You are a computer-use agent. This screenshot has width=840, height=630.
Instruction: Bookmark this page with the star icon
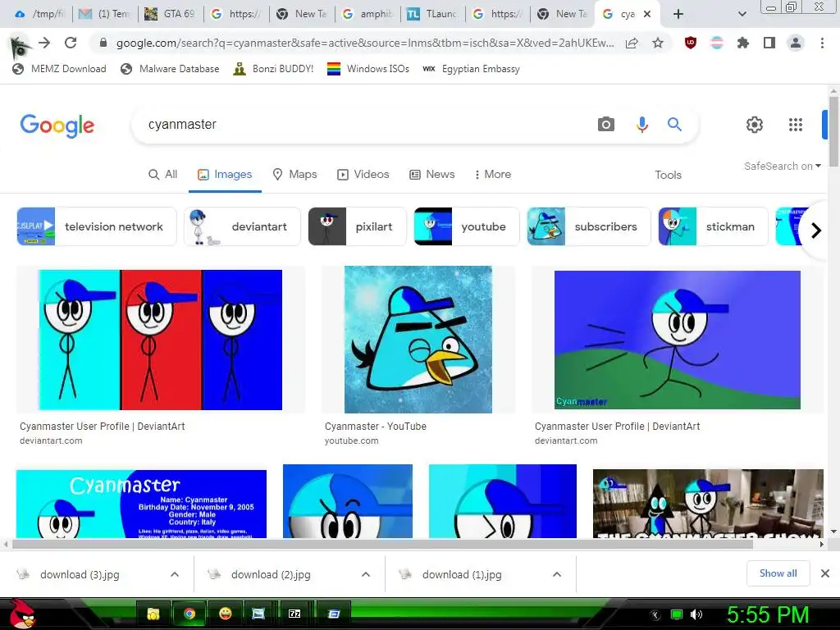(658, 43)
